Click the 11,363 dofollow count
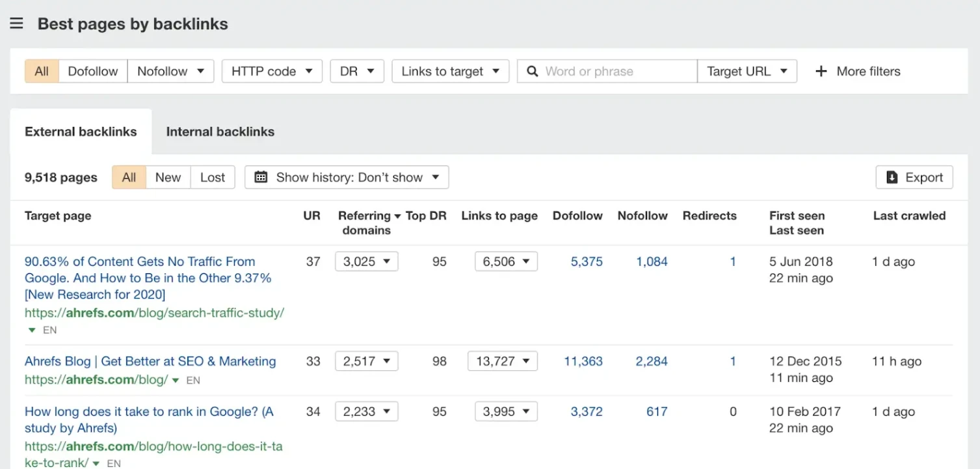The height and width of the screenshot is (469, 980). point(583,361)
